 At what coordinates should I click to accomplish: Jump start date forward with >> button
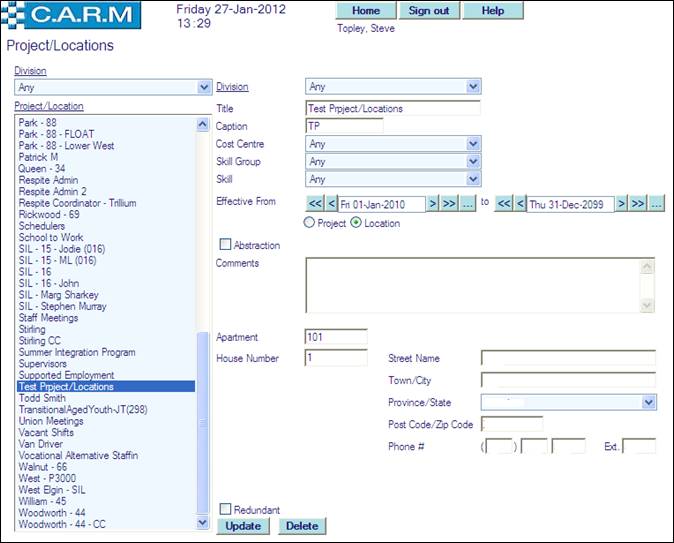(449, 204)
